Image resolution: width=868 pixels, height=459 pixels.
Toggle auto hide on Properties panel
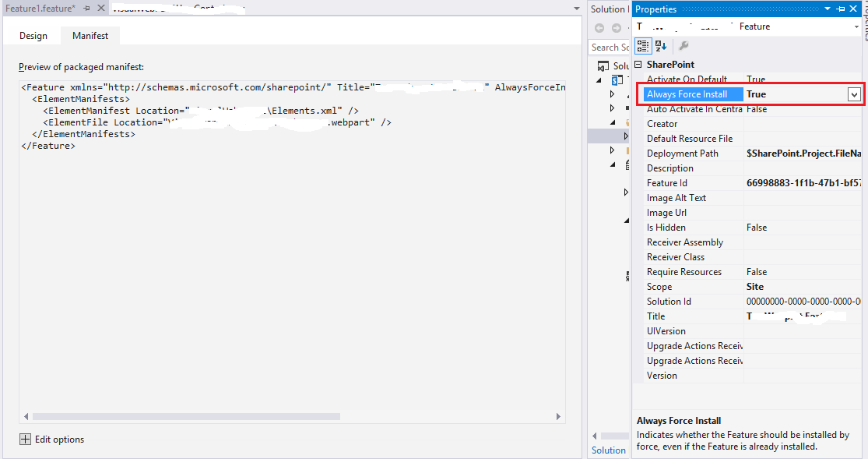[x=840, y=9]
